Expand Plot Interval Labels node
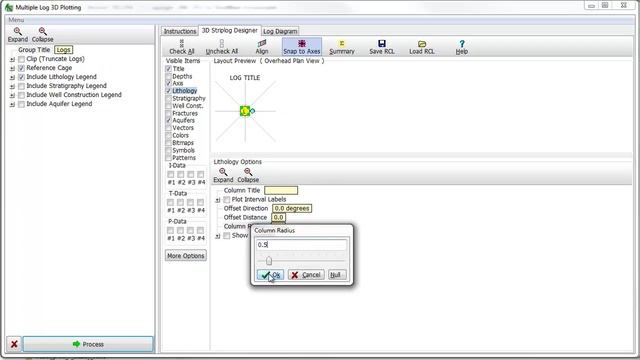This screenshot has height=360, width=640. click(x=218, y=200)
